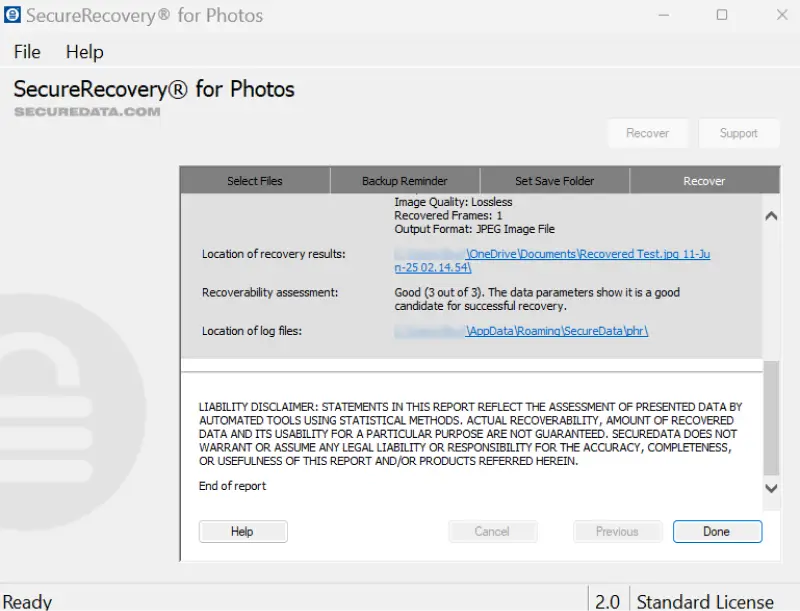Click the 'Recoverability assessment:' label
Image resolution: width=800 pixels, height=611 pixels.
tap(270, 292)
